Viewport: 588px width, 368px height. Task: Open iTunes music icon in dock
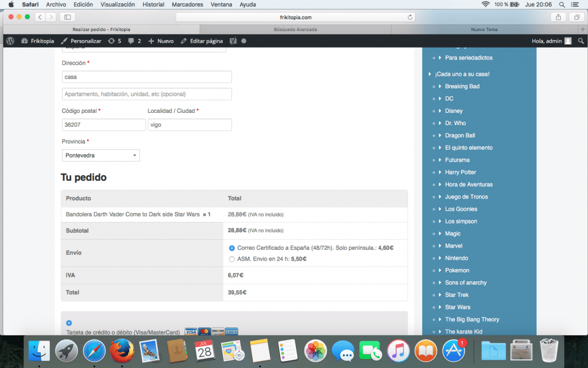click(398, 351)
